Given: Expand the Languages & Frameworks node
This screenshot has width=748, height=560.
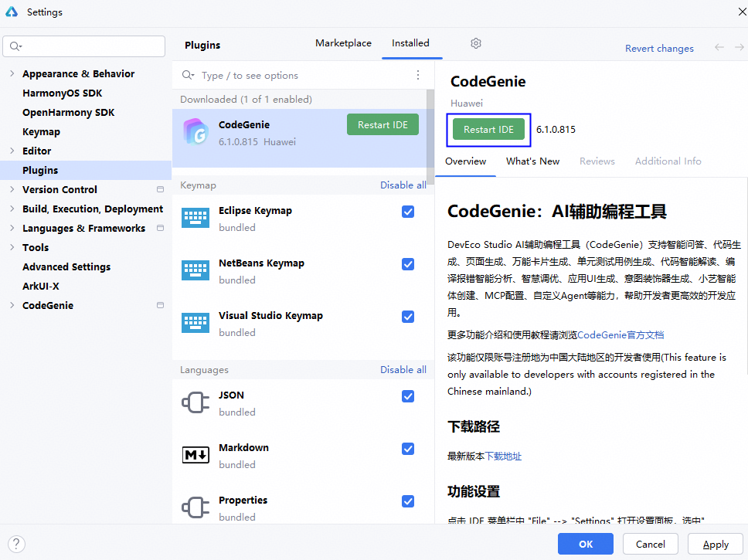Looking at the screenshot, I should click(12, 229).
